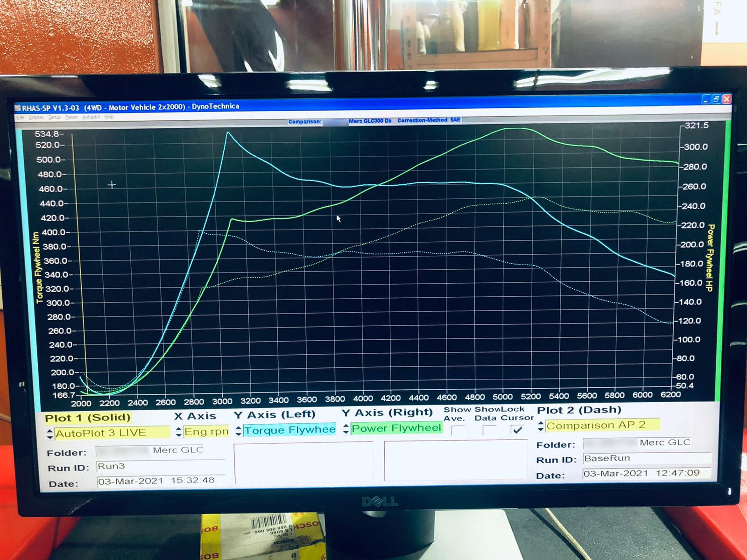Click the 'Plot 2 (Dash)' heading
The height and width of the screenshot is (560, 747).
(x=579, y=410)
